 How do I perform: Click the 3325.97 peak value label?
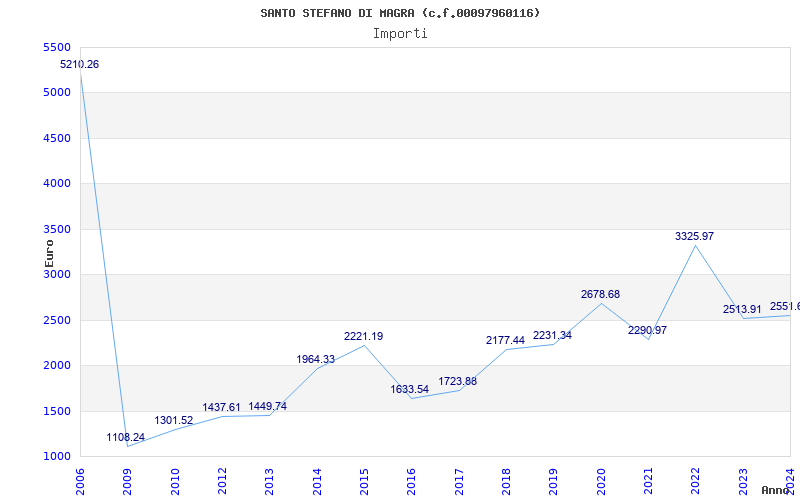(x=694, y=236)
